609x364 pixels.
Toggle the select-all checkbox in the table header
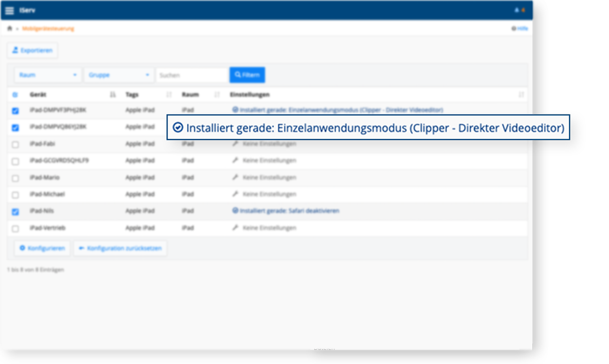15,95
